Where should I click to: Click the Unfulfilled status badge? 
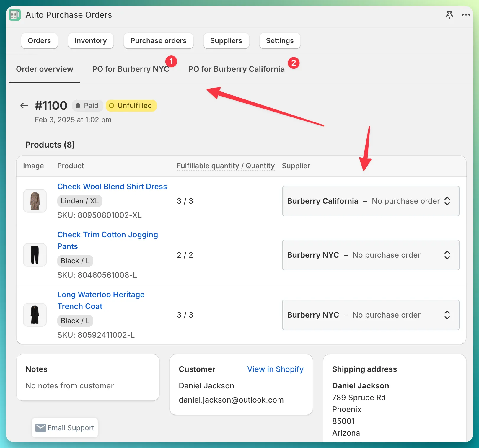pos(131,106)
